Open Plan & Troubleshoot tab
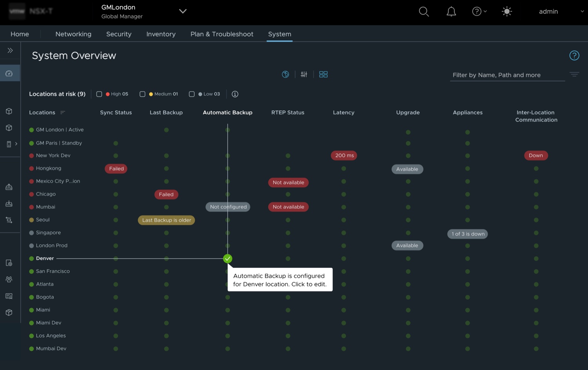 tap(222, 34)
